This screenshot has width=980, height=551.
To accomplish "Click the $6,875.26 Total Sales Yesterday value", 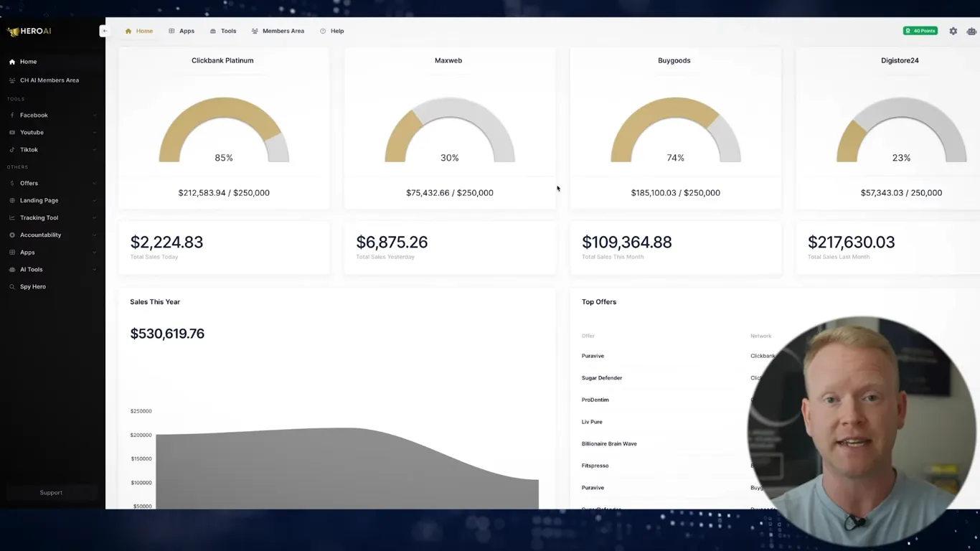I will coord(392,242).
